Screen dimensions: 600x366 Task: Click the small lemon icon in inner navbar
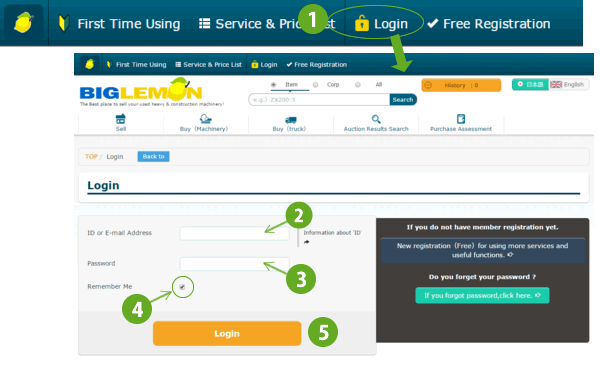90,64
